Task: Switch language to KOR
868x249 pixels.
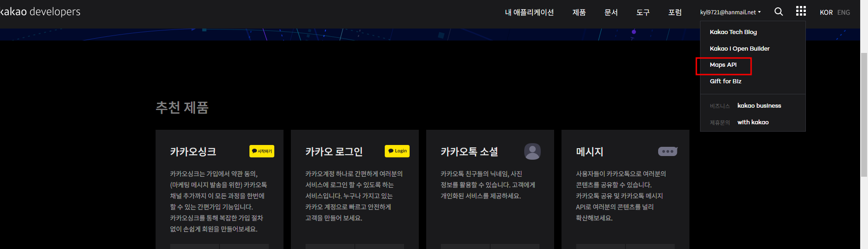Action: point(826,12)
